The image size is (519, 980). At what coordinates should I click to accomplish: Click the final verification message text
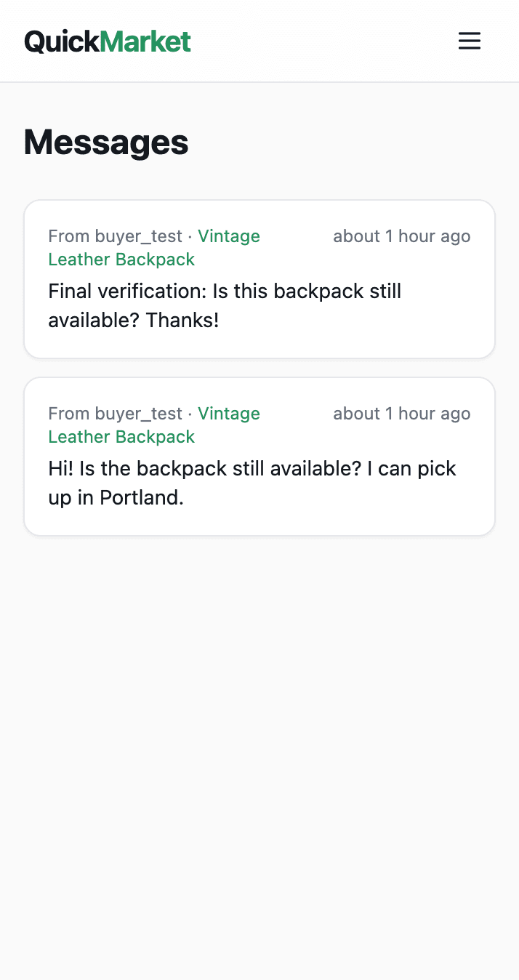point(224,305)
